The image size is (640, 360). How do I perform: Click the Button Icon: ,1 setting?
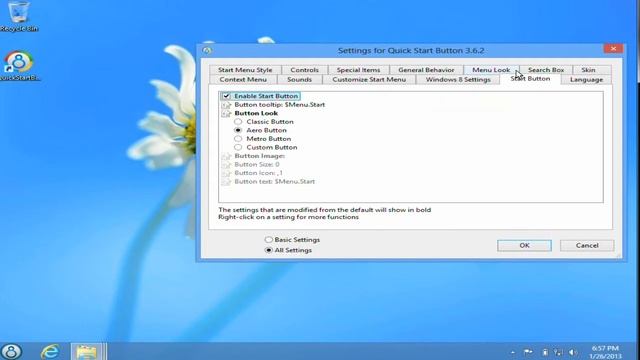(258, 173)
